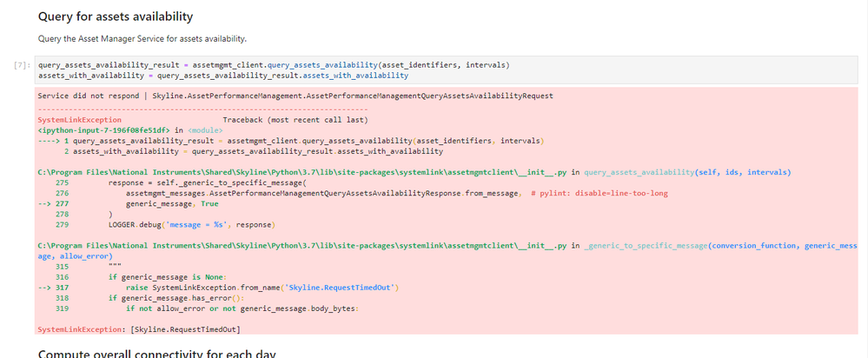Viewport: 868px width, 358px height.
Task: Click the '# pylint: disable=line-too-long' comment
Action: (599, 193)
